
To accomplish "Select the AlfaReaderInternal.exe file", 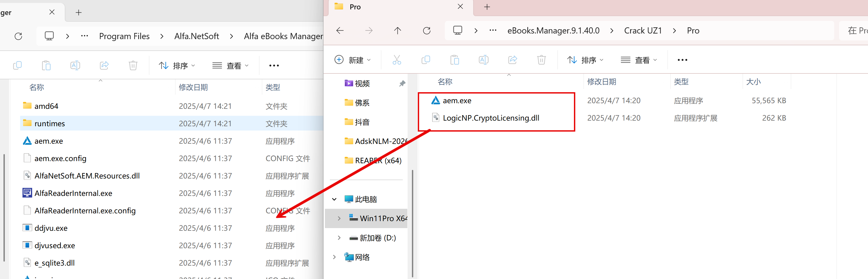I will click(73, 193).
